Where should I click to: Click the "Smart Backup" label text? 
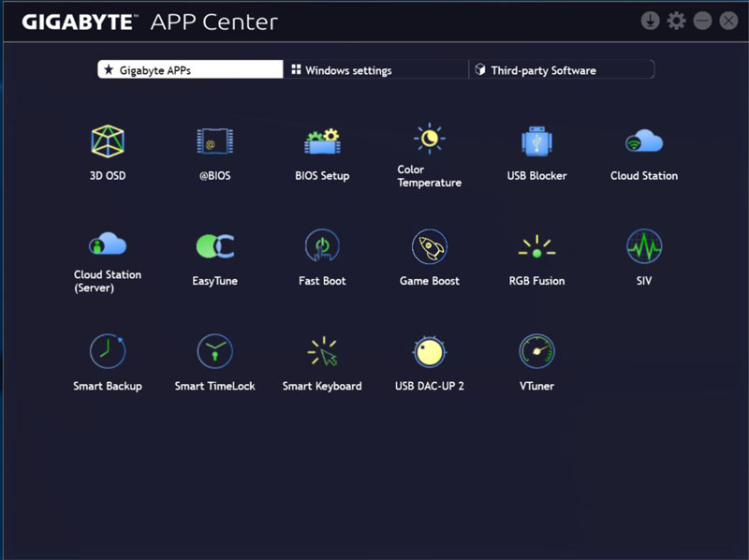[108, 386]
